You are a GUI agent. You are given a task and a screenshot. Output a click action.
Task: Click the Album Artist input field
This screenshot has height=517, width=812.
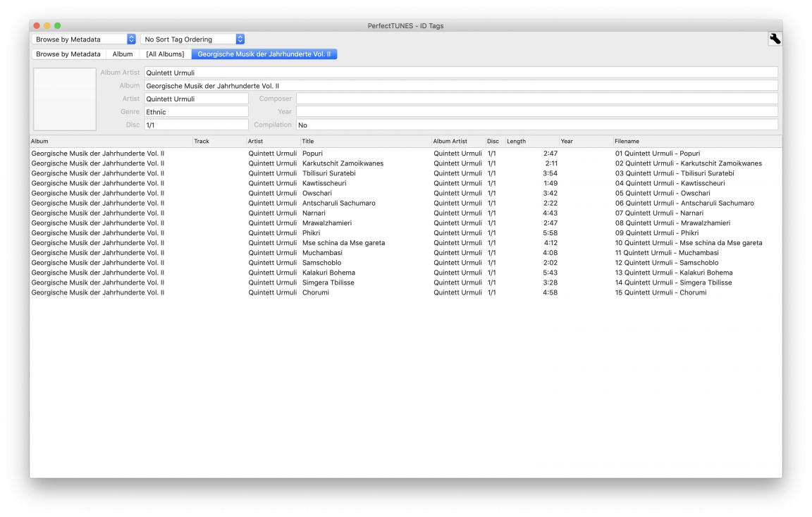(x=460, y=73)
